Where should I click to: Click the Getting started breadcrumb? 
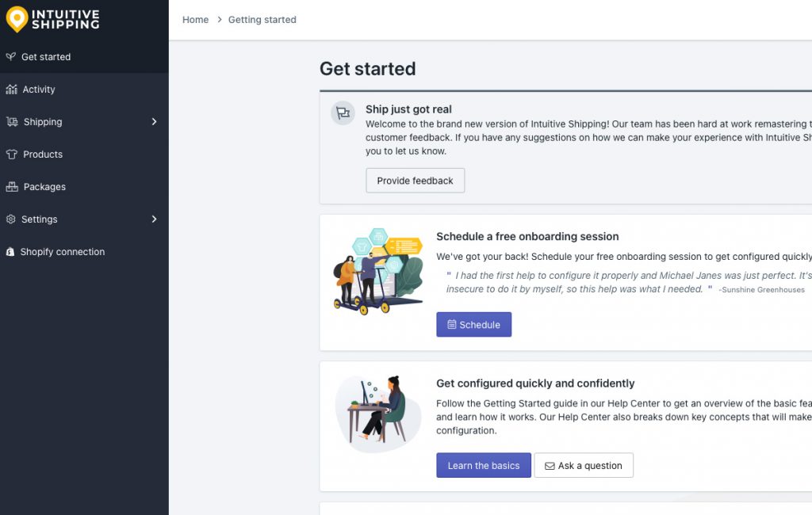pos(262,20)
